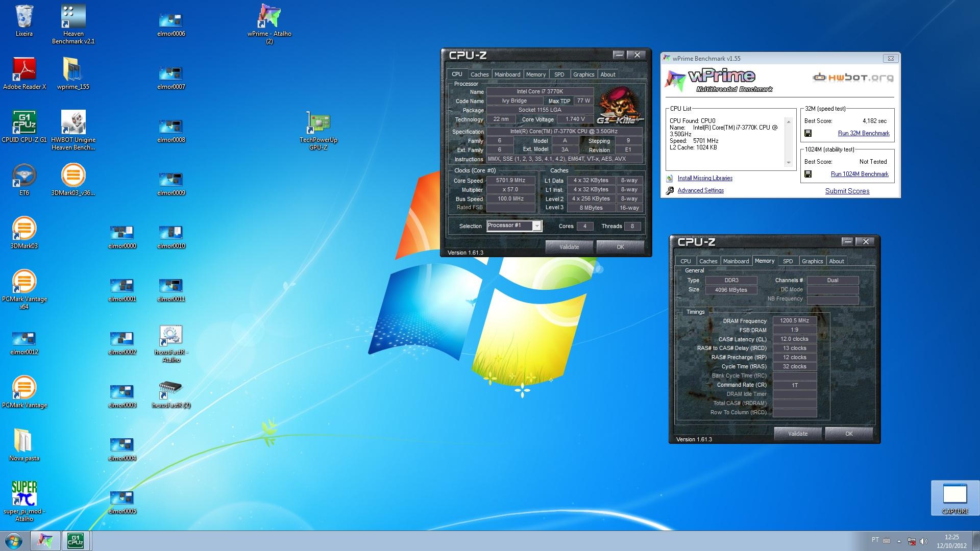Switch to Mainboard tab in top CPU-Z
This screenshot has height=551, width=980.
click(x=507, y=74)
